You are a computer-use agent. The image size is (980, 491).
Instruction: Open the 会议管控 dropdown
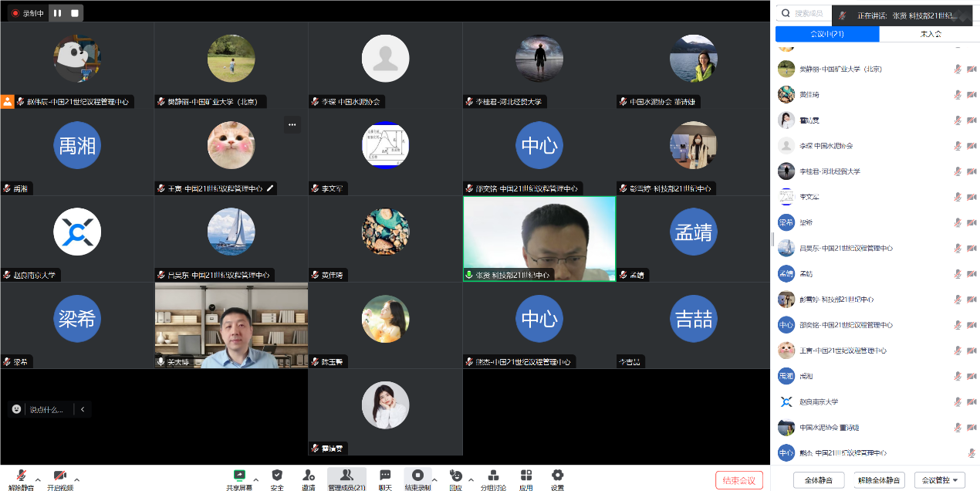pos(939,480)
